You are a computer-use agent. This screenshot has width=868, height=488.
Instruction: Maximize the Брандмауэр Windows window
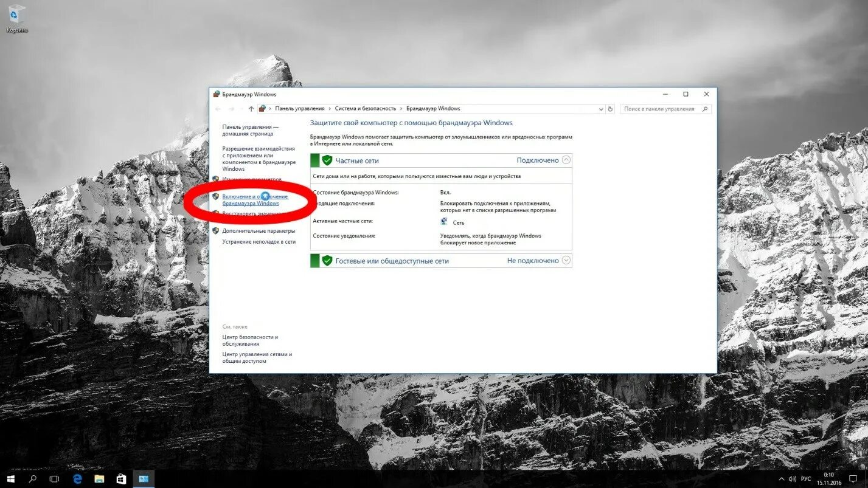pos(686,94)
